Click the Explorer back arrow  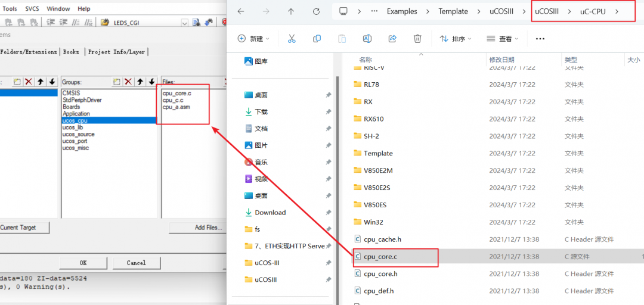241,11
